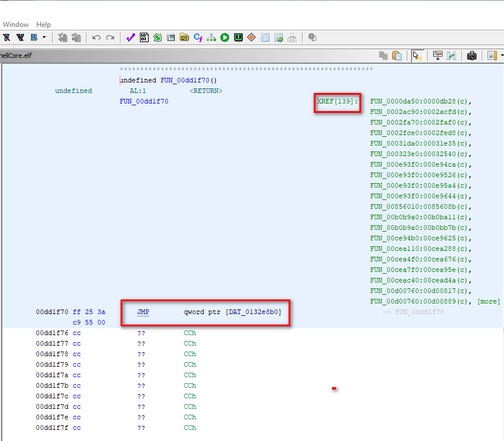The height and width of the screenshot is (441, 504).
Task: Click the function signature undefined FUN_00dd1f70()
Action: pyautogui.click(x=169, y=80)
